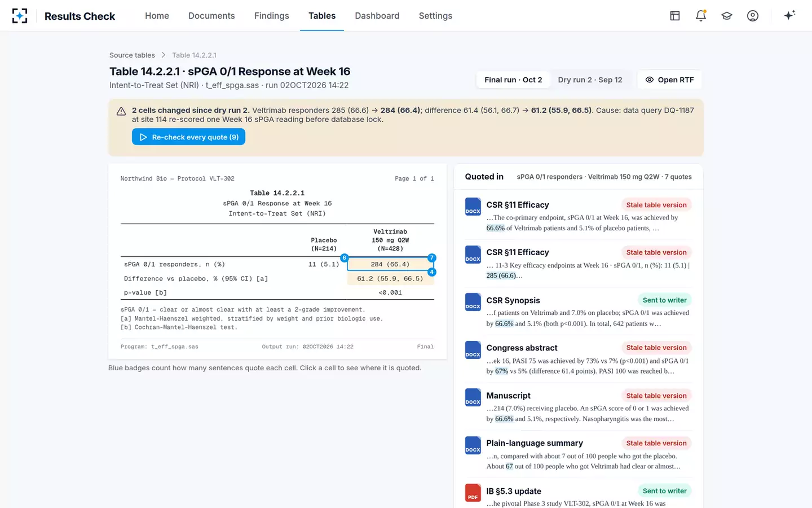Click the PDF icon for IB §5.3 update
The image size is (812, 508).
pyautogui.click(x=473, y=493)
